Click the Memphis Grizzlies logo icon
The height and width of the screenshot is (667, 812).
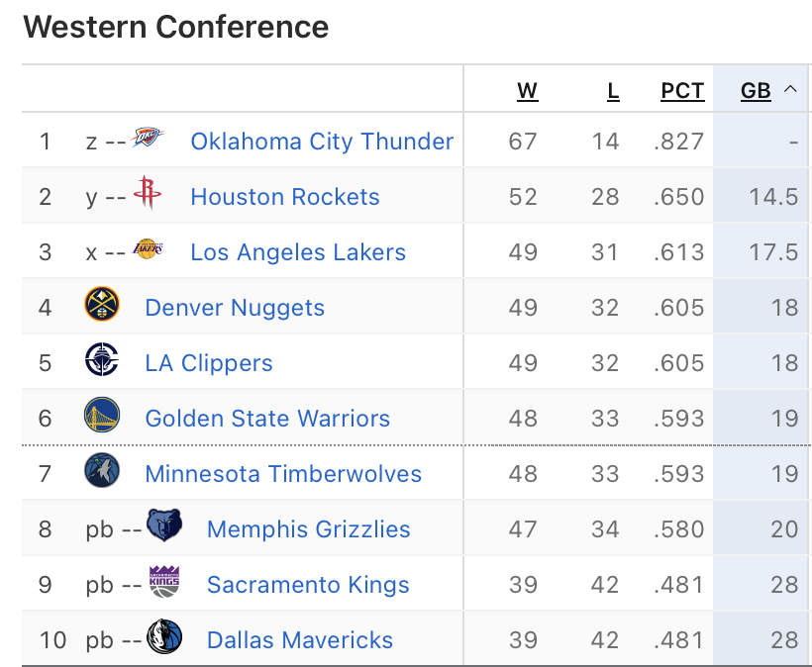click(163, 526)
